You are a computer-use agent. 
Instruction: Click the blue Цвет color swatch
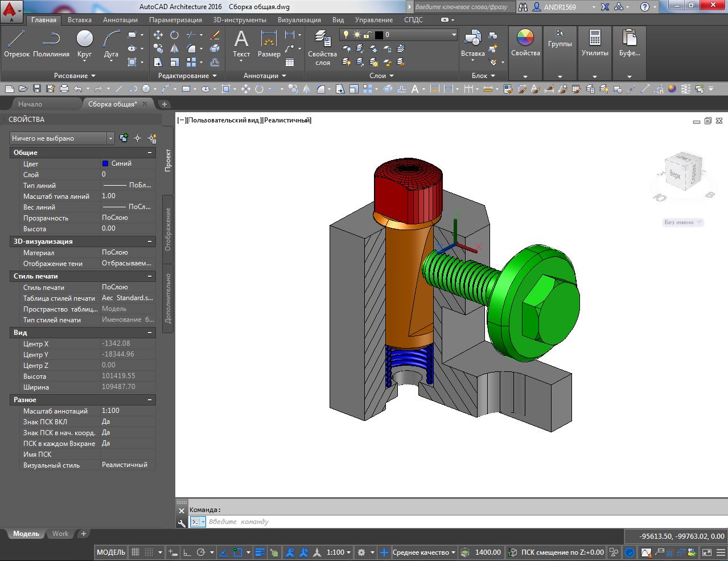click(x=105, y=163)
